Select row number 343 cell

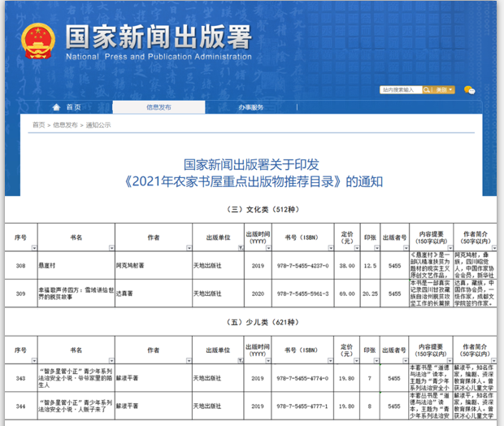[x=21, y=378]
